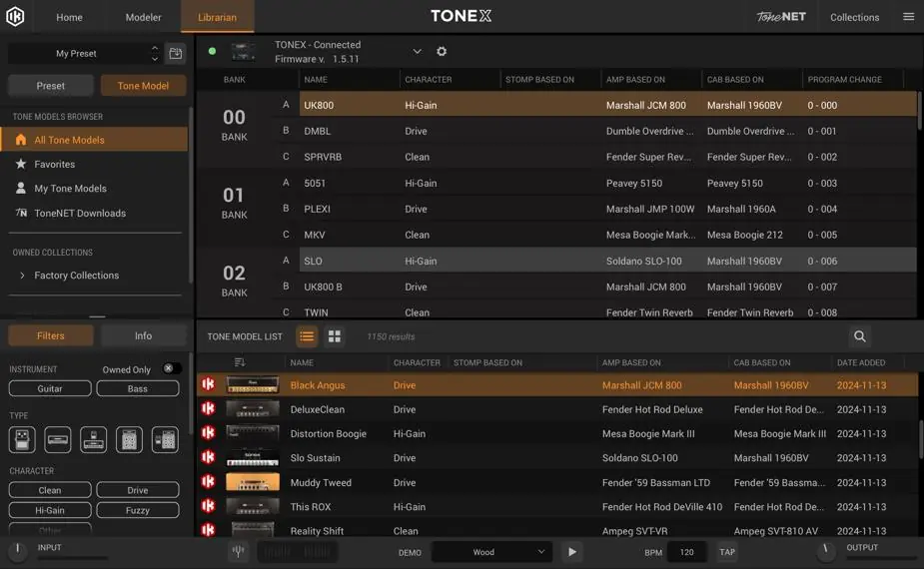924x569 pixels.
Task: Play the demo loop
Action: [572, 552]
